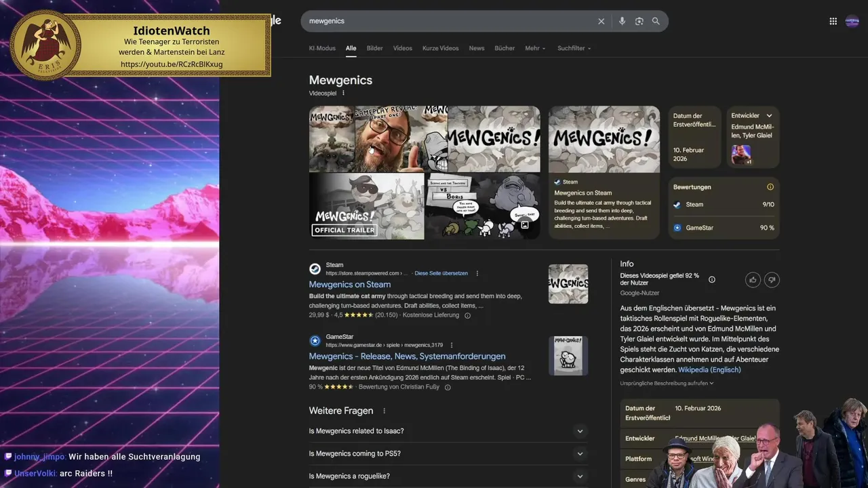Open the Bücher tab
This screenshot has height=488, width=868.
[x=505, y=48]
